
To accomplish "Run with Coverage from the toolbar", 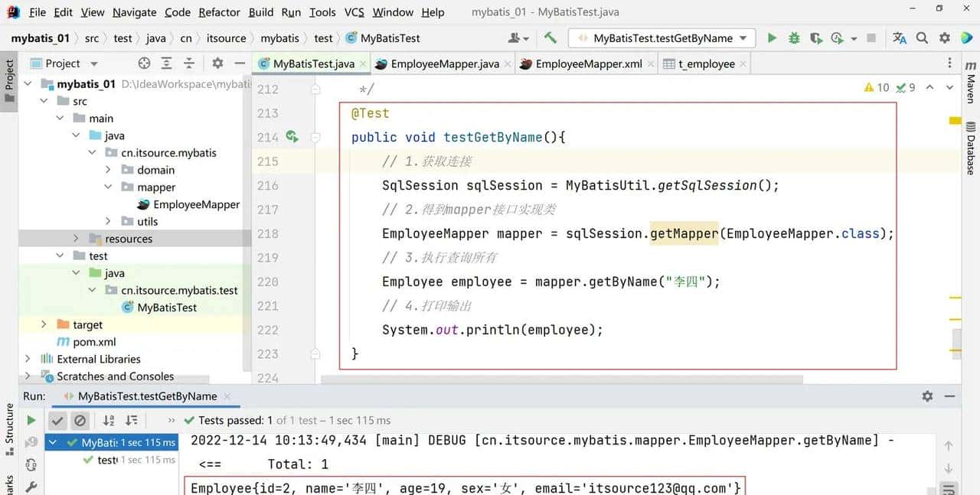I will (x=816, y=38).
